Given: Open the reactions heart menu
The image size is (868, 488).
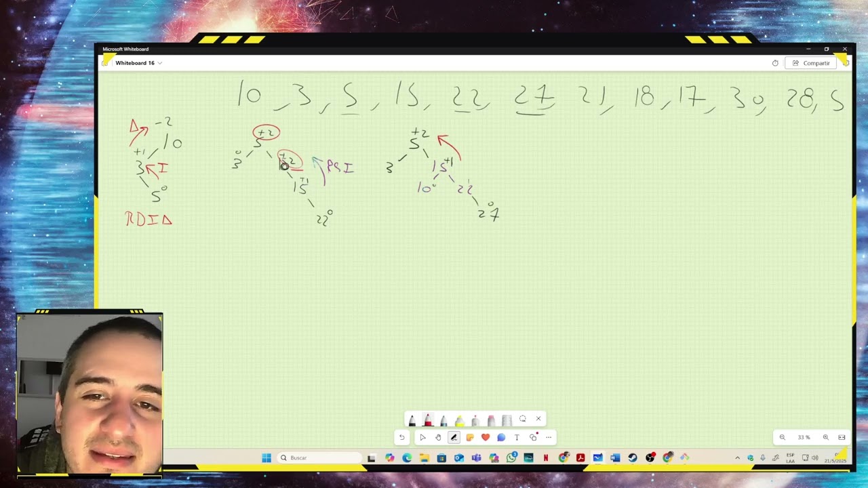Looking at the screenshot, I should (486, 437).
